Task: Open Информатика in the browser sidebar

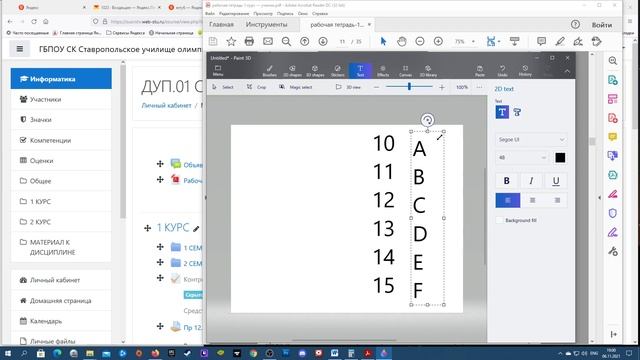Action: (x=61, y=79)
